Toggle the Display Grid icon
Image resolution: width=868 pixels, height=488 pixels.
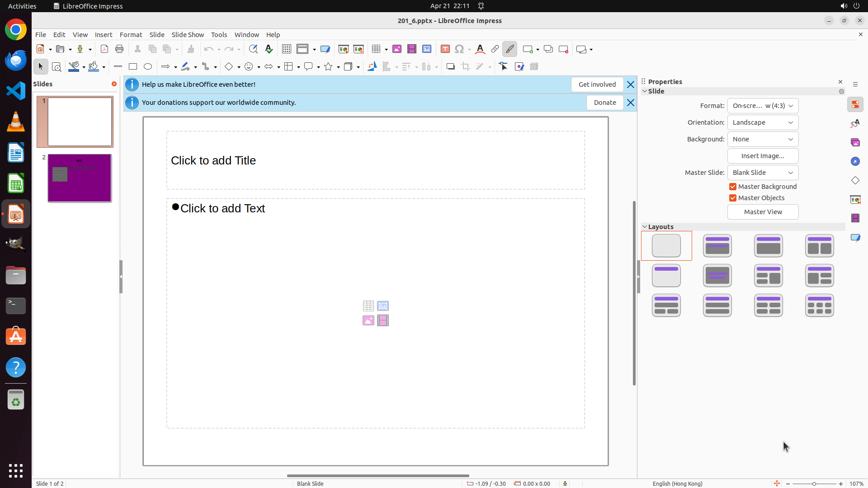point(287,49)
